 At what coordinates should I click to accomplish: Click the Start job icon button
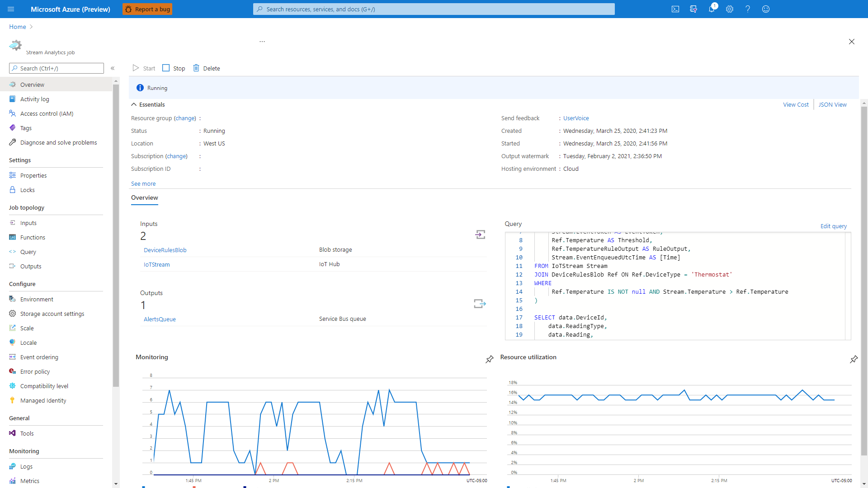pos(136,67)
